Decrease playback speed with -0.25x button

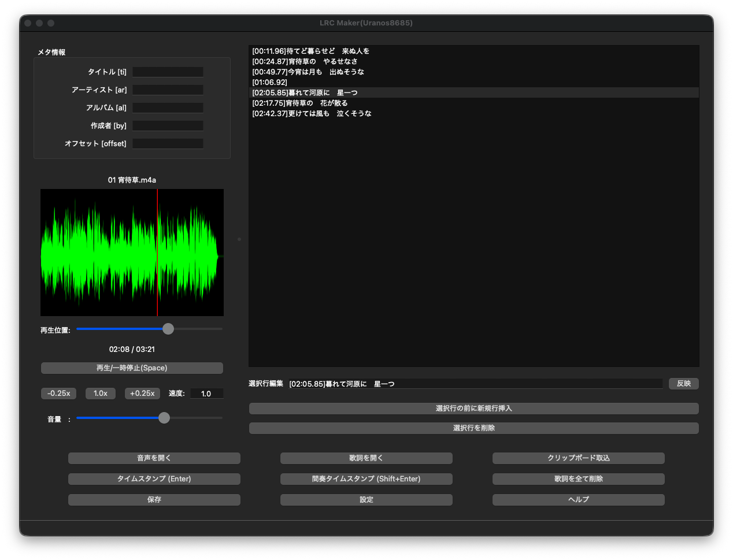click(59, 394)
